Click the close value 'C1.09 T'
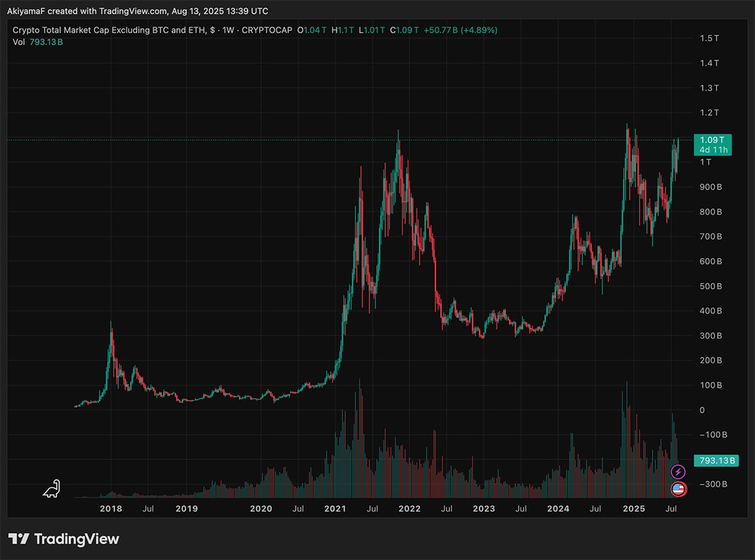 (x=405, y=30)
